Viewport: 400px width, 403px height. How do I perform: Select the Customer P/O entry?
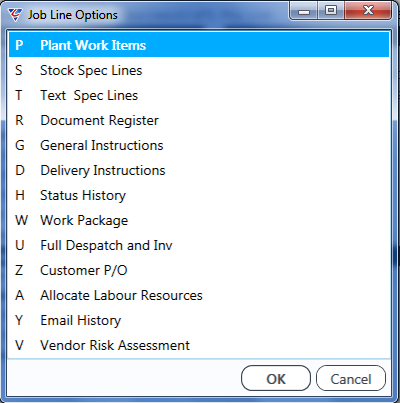point(199,270)
